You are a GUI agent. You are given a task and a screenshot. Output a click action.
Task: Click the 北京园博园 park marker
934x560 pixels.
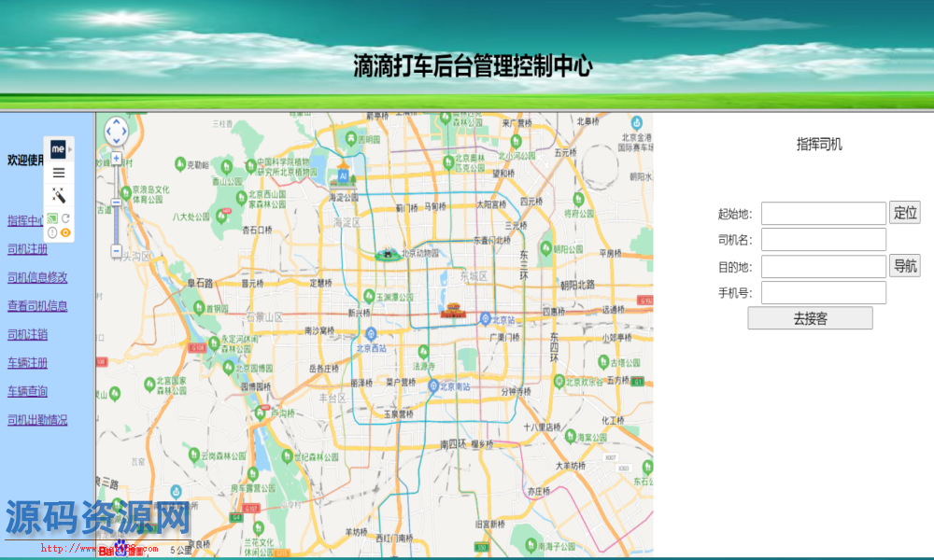pyautogui.click(x=228, y=368)
